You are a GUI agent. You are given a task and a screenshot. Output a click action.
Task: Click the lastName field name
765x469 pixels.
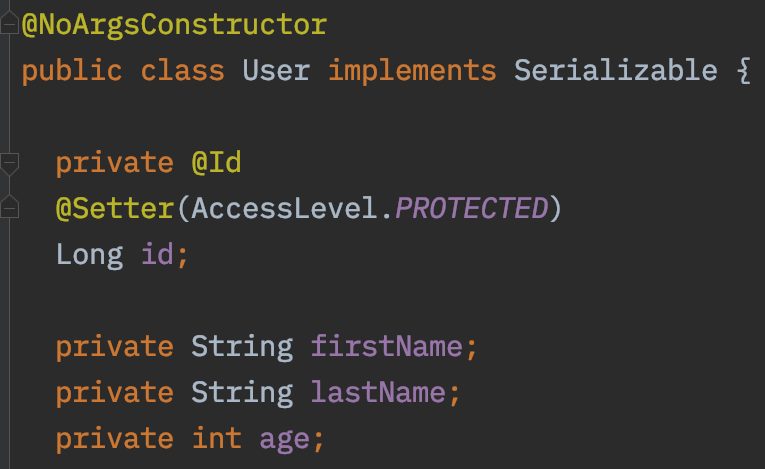[378, 393]
